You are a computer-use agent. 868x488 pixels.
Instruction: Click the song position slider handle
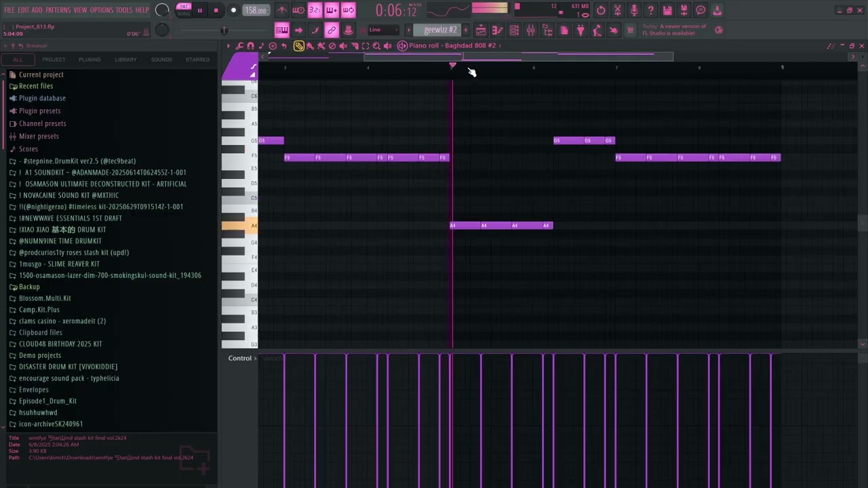pos(224,30)
